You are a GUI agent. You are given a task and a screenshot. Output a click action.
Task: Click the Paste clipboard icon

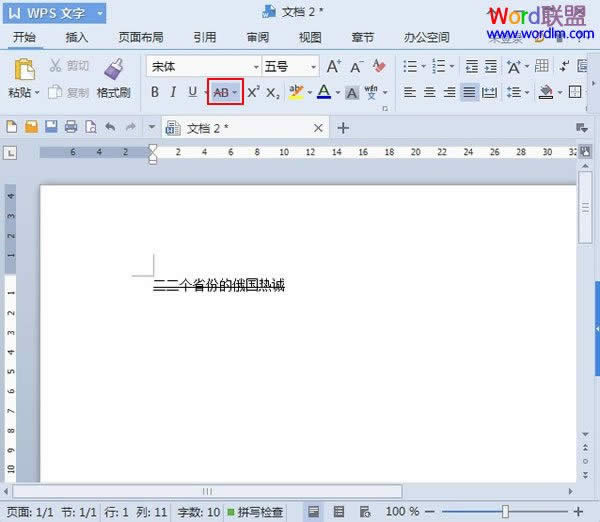coord(24,70)
